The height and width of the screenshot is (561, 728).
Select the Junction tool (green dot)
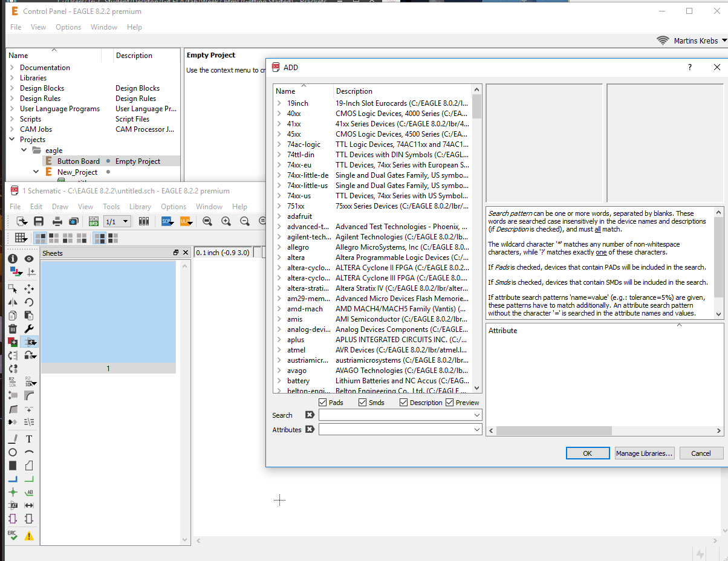coord(13,492)
